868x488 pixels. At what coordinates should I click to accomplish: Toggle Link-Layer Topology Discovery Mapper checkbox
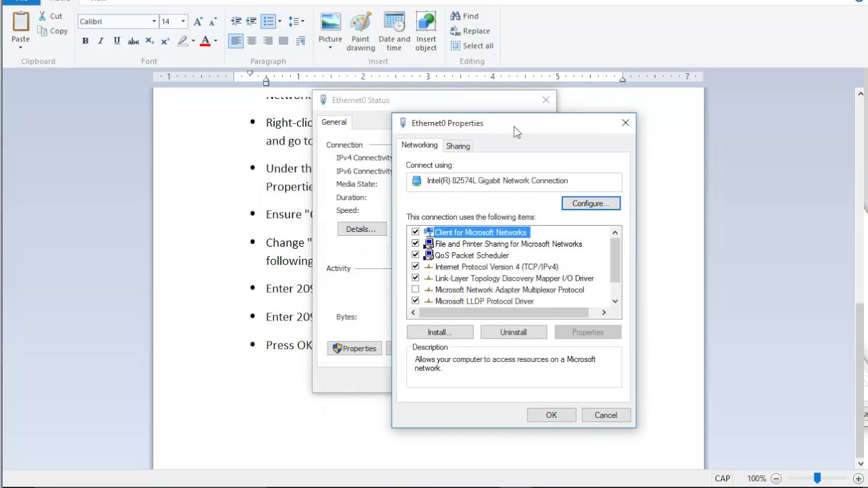pyautogui.click(x=416, y=278)
